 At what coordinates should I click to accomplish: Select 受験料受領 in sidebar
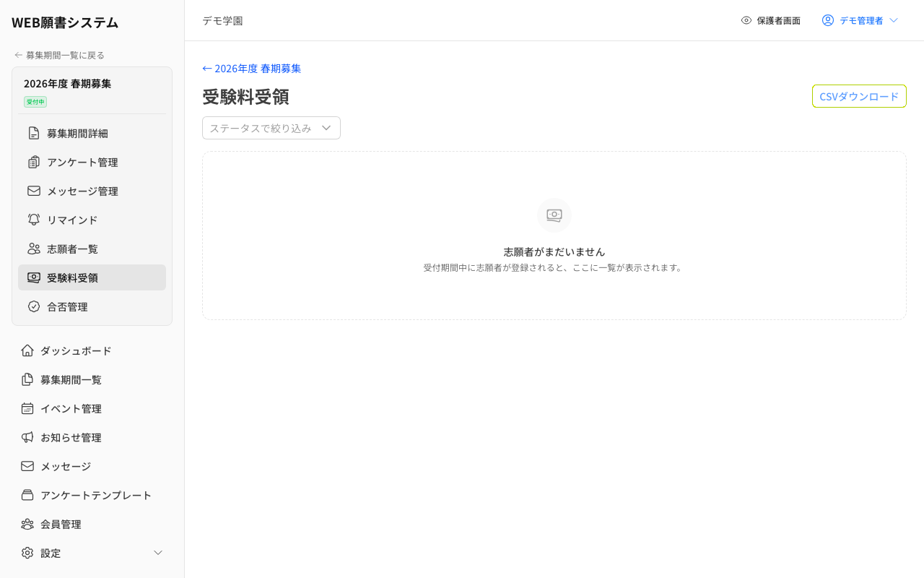tap(92, 277)
